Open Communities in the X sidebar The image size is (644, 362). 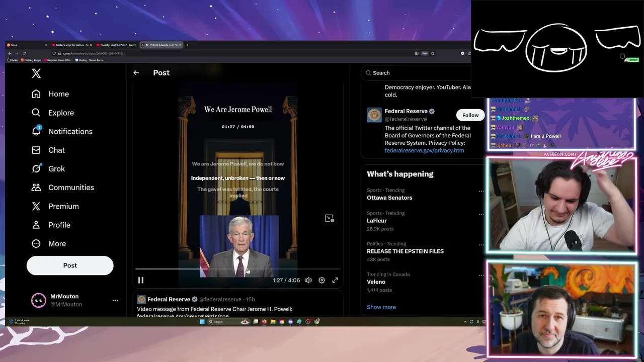(63, 188)
